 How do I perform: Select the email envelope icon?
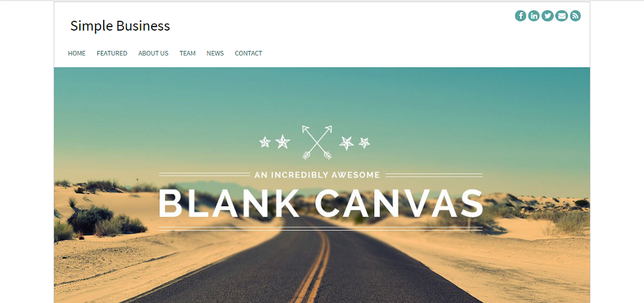[562, 16]
